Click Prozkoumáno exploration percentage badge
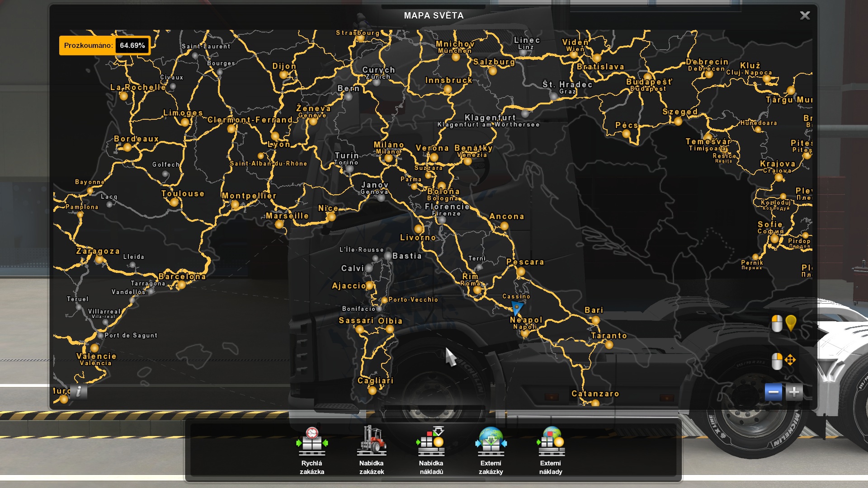Viewport: 868px width, 488px height. click(104, 45)
